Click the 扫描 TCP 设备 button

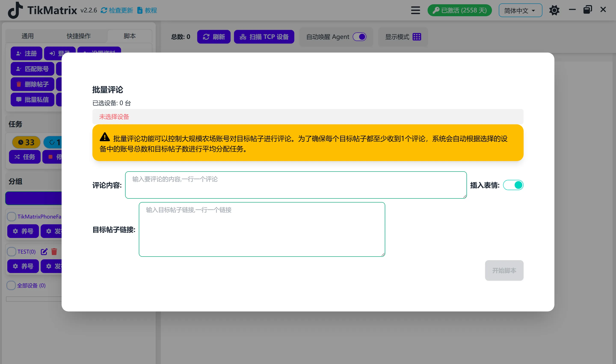click(x=264, y=37)
